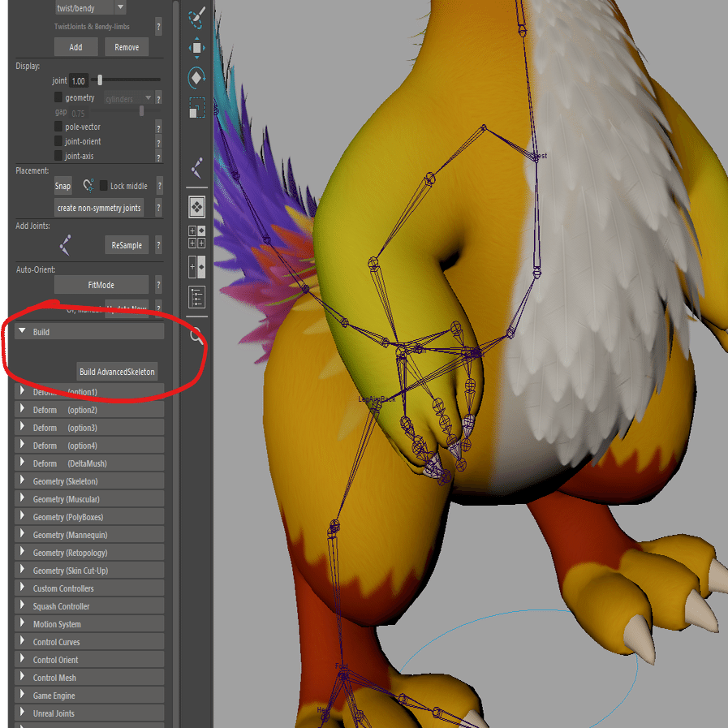
Task: Open help for pole-vector option
Action: (159, 127)
